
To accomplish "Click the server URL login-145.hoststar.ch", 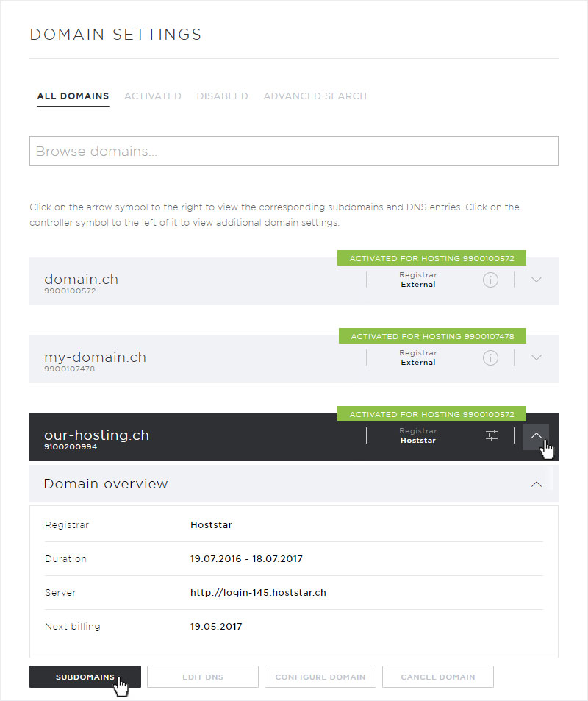I will tap(258, 592).
